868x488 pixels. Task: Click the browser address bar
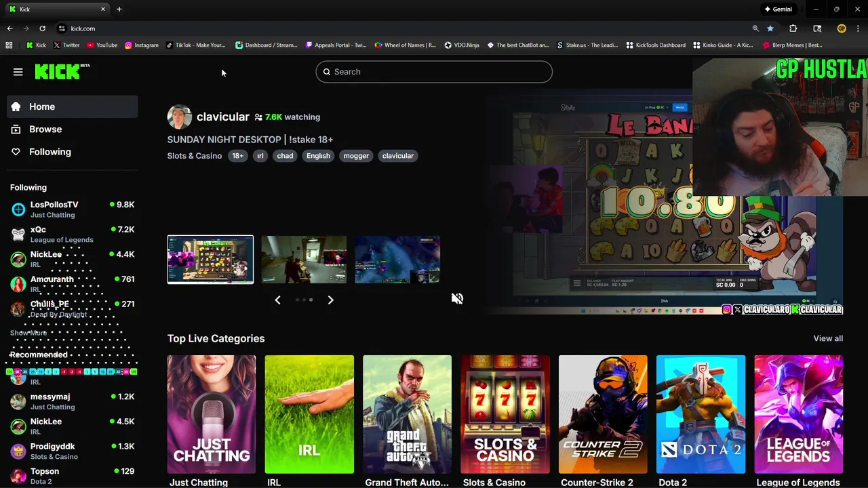400,28
